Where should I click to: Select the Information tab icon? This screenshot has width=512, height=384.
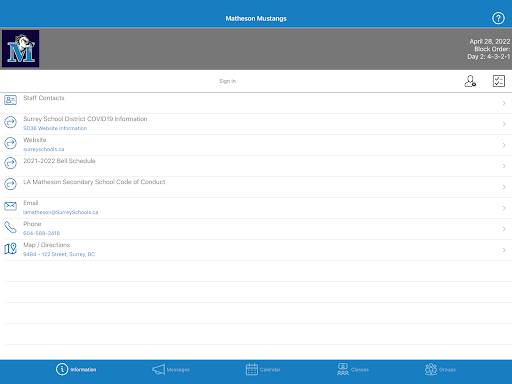tap(62, 369)
